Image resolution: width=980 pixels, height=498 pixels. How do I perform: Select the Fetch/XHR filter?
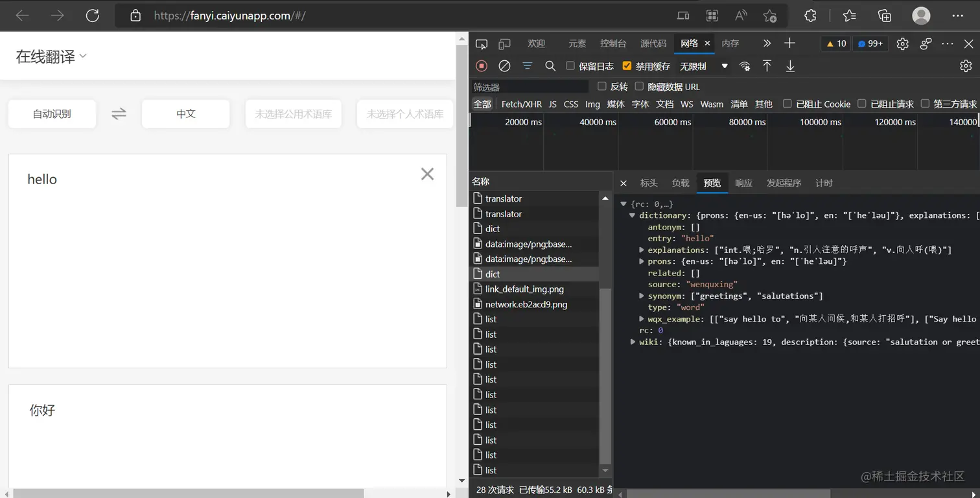point(521,104)
